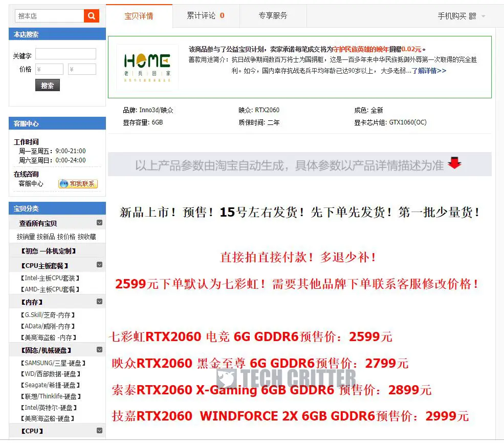Sort items by 按销量
Screen dimensions: 504x443
coord(26,237)
